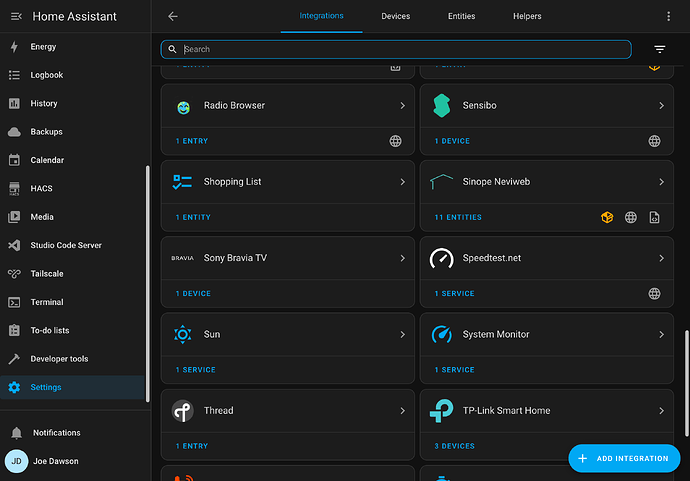
Task: Click the To-do lists clipboard icon
Action: [x=14, y=330]
